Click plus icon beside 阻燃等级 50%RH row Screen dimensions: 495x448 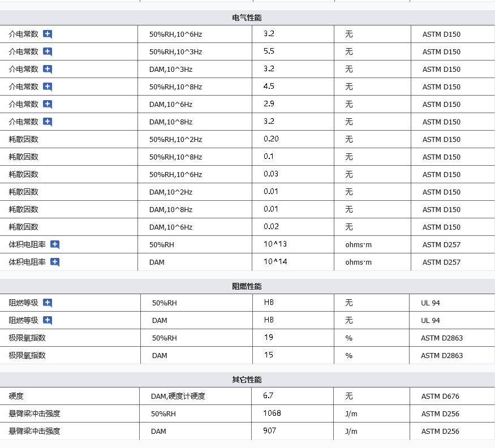48,303
